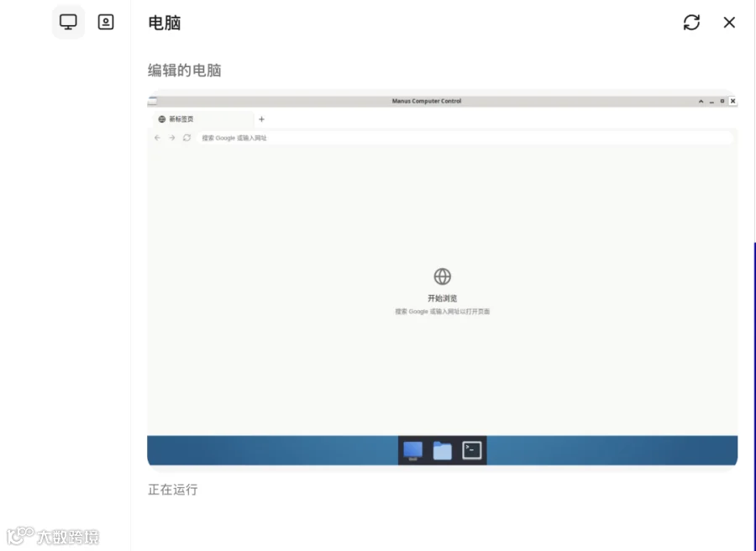
Task: Maximize the Manus Computer Control window
Action: point(722,102)
